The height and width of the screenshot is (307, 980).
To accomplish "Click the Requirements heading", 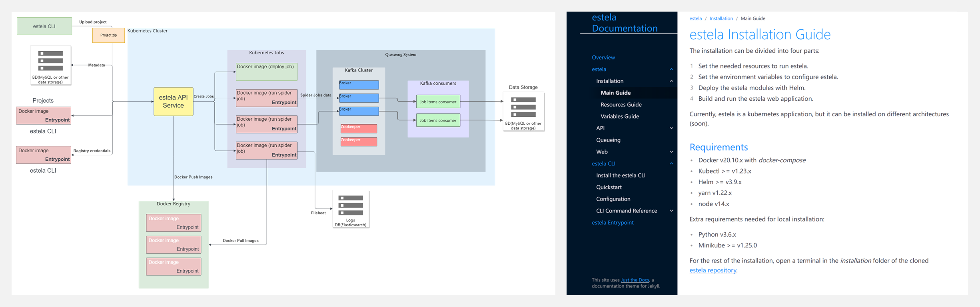I will point(719,147).
